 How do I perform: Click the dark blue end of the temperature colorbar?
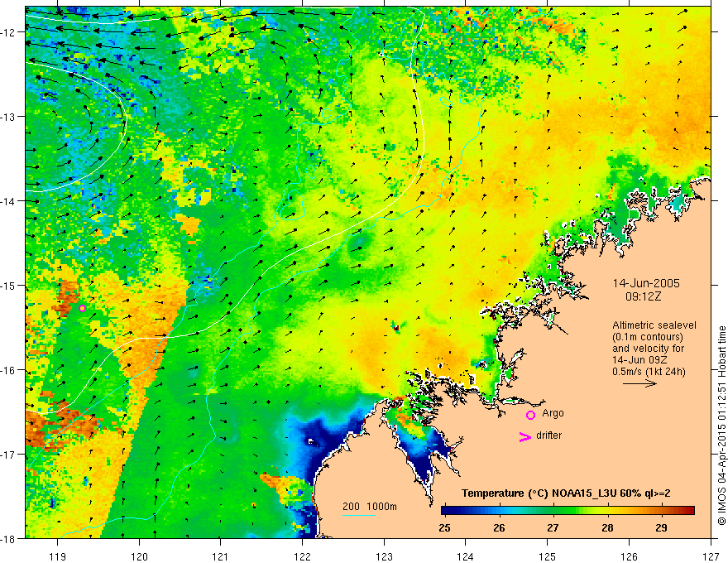[446, 511]
